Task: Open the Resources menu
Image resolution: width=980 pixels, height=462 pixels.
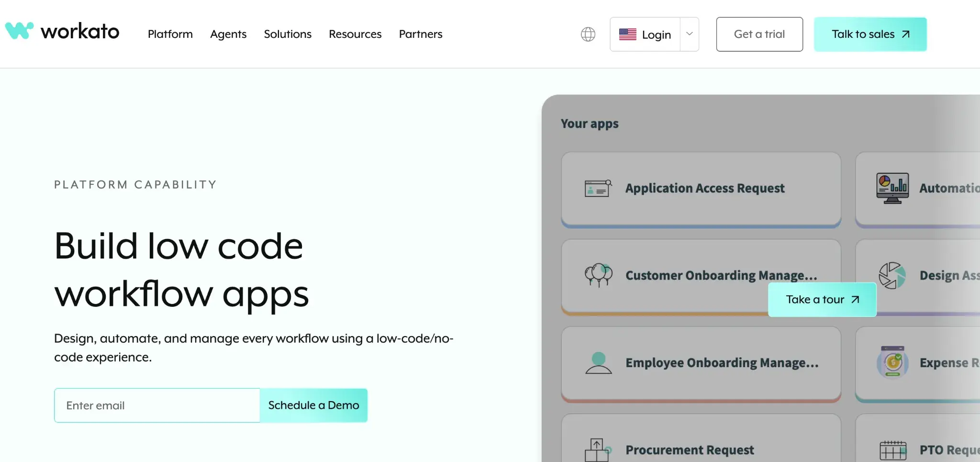Action: 355,34
